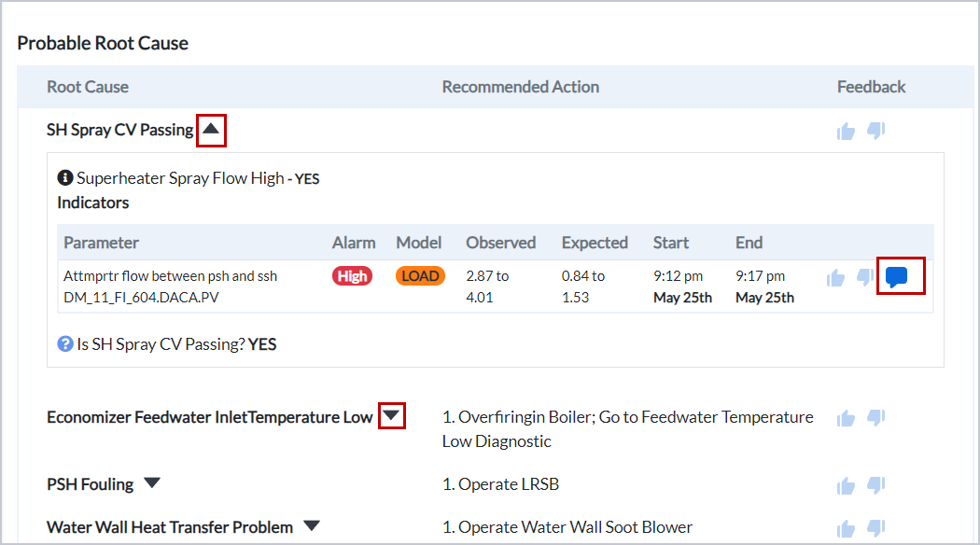Click question icon beside Is SH Spray CV Passing
980x545 pixels.
[x=65, y=343]
